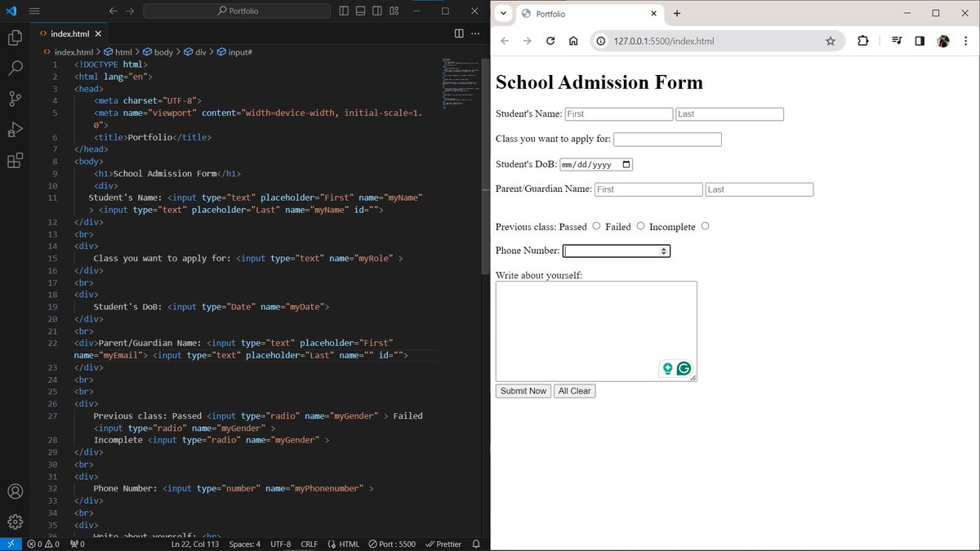Viewport: 980px width, 551px height.
Task: Select the Failed radio button
Action: [x=640, y=226]
